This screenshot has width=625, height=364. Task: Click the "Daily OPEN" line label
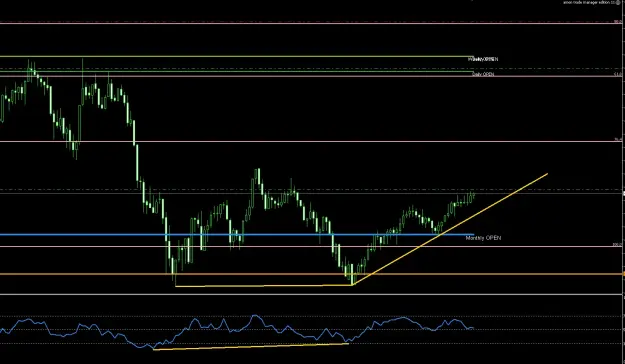[x=483, y=74]
